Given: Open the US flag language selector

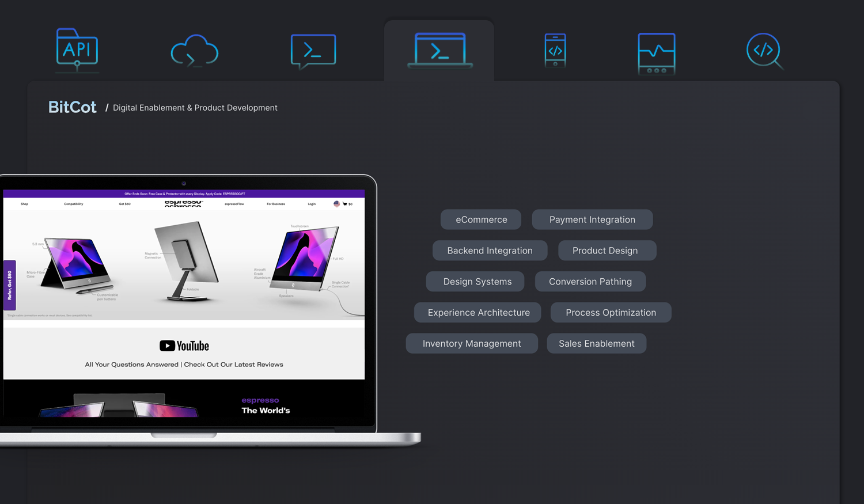Looking at the screenshot, I should 336,204.
